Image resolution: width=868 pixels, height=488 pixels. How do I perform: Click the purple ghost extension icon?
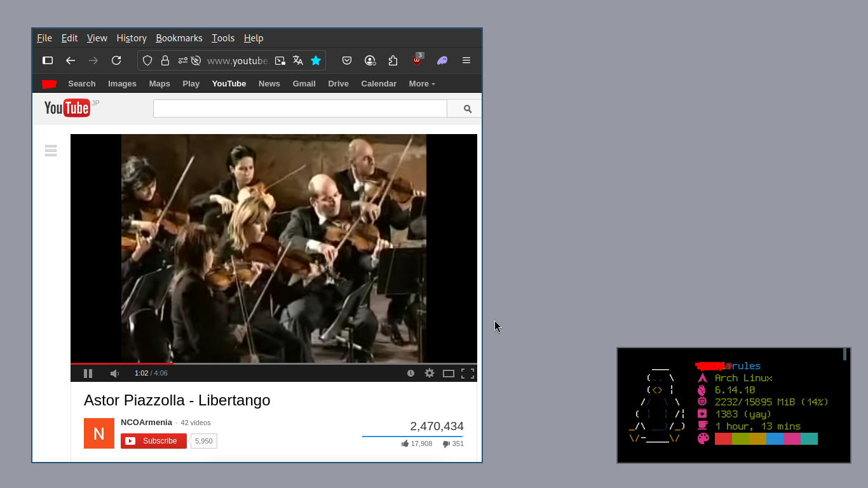tap(442, 60)
